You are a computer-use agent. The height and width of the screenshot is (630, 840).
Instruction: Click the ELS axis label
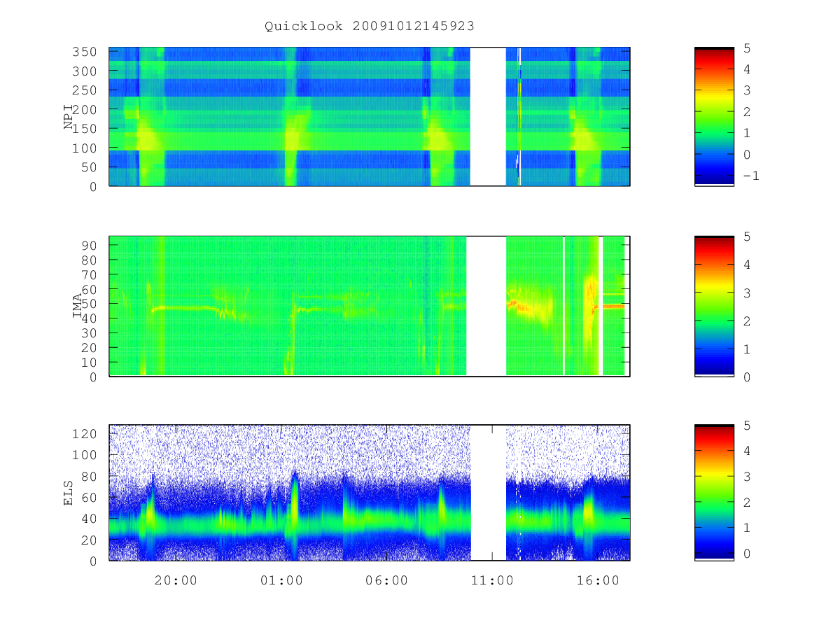coord(69,493)
